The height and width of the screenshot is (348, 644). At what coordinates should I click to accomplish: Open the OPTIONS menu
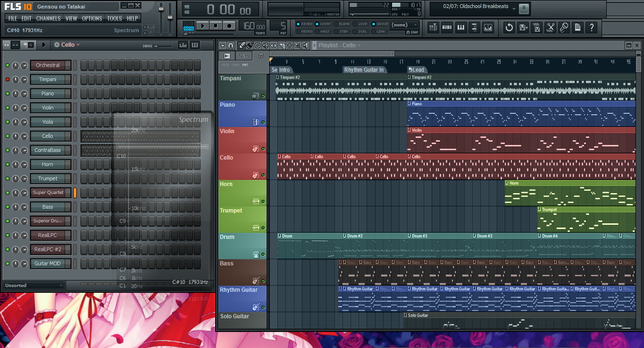point(92,18)
